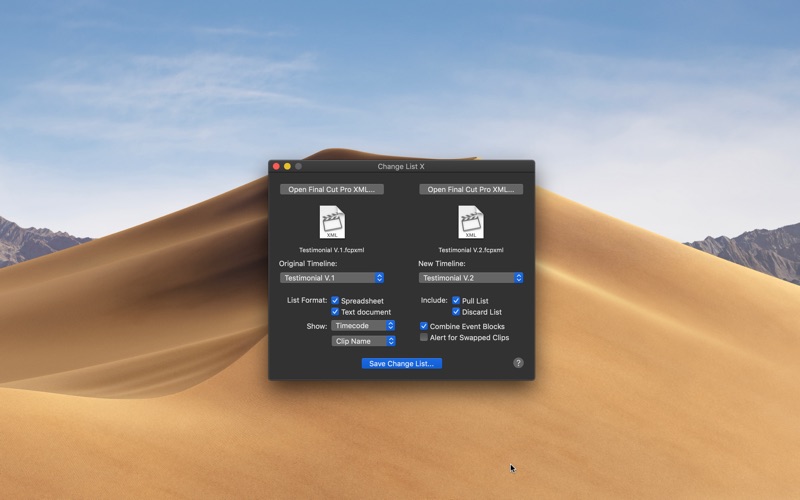Expand the Timecode show dropdown

point(363,326)
